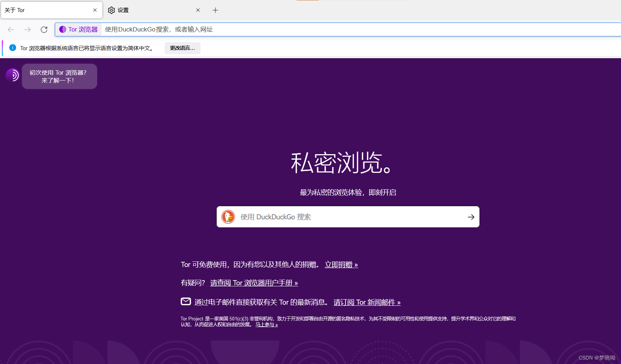Click the envelope icon beside the newsletter text
Image resolution: width=621 pixels, height=364 pixels.
point(186,301)
